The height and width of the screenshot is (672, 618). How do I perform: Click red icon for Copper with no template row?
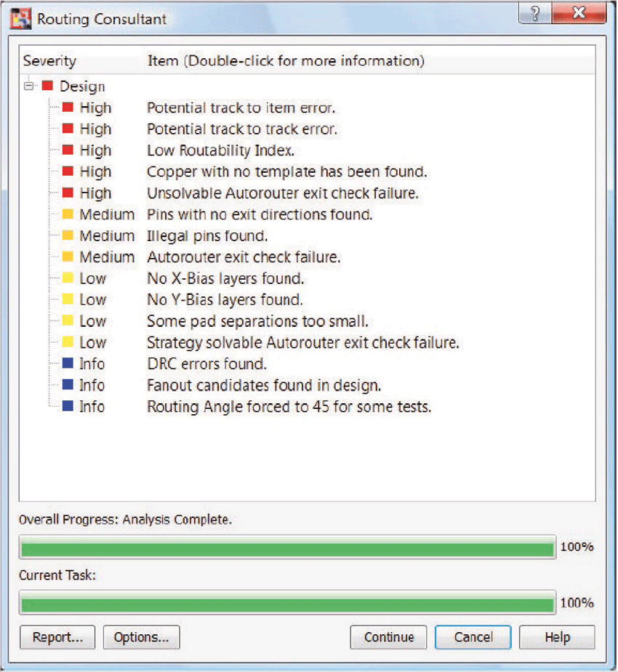pos(68,171)
